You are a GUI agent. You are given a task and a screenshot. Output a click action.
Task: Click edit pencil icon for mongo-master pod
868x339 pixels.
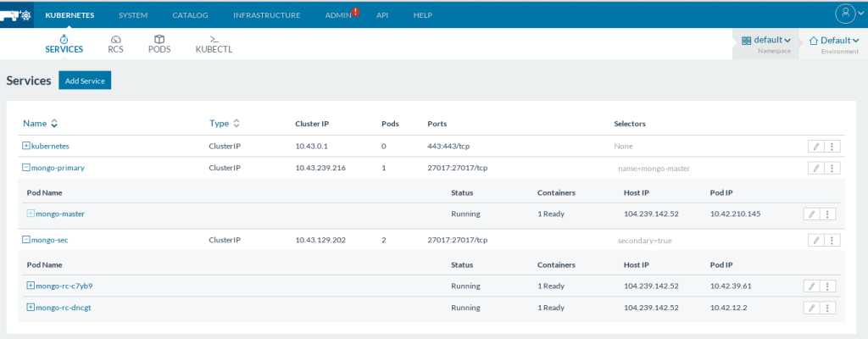point(811,214)
